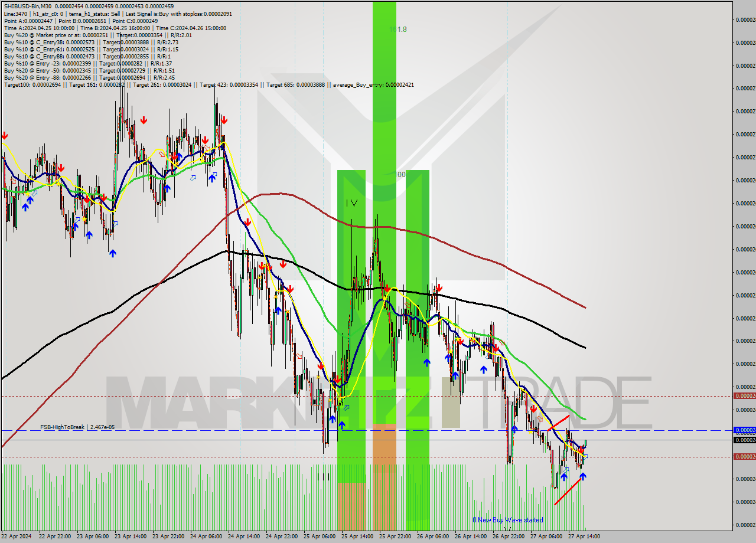Click the '24 Apr 06:00' time label
The image size is (756, 543).
206,537
